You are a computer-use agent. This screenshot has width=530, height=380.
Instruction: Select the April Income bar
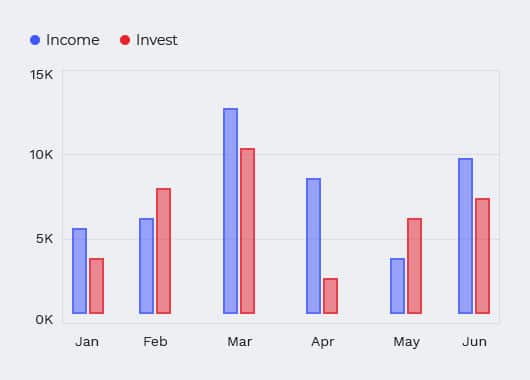coord(314,246)
